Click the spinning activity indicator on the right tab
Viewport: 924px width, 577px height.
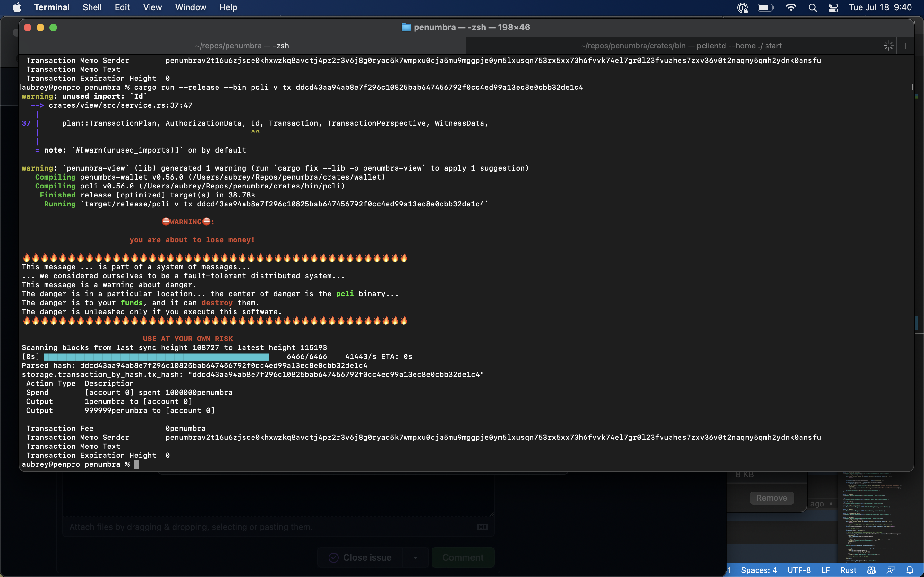coord(888,46)
